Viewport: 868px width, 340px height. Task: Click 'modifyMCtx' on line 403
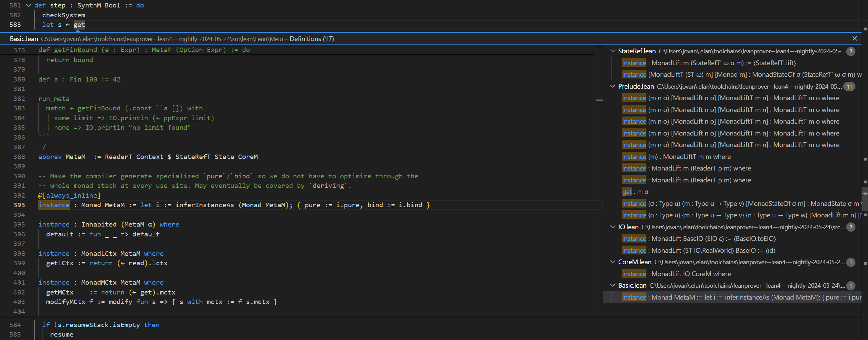[65, 302]
